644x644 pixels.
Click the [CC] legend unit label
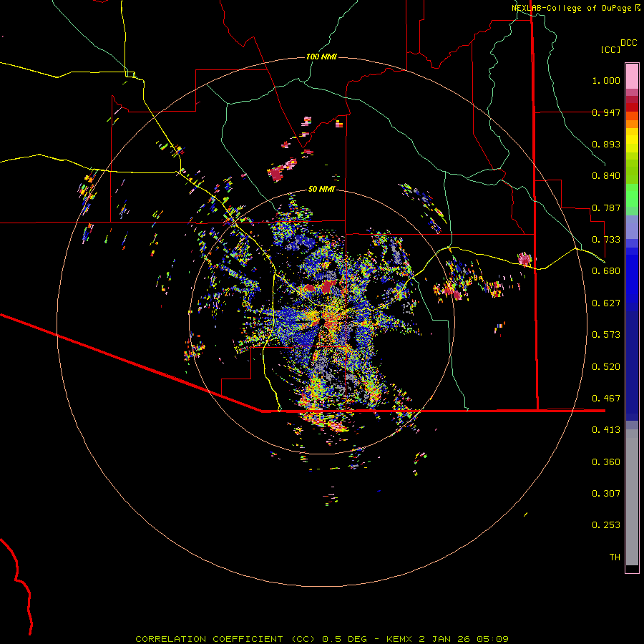pyautogui.click(x=610, y=49)
